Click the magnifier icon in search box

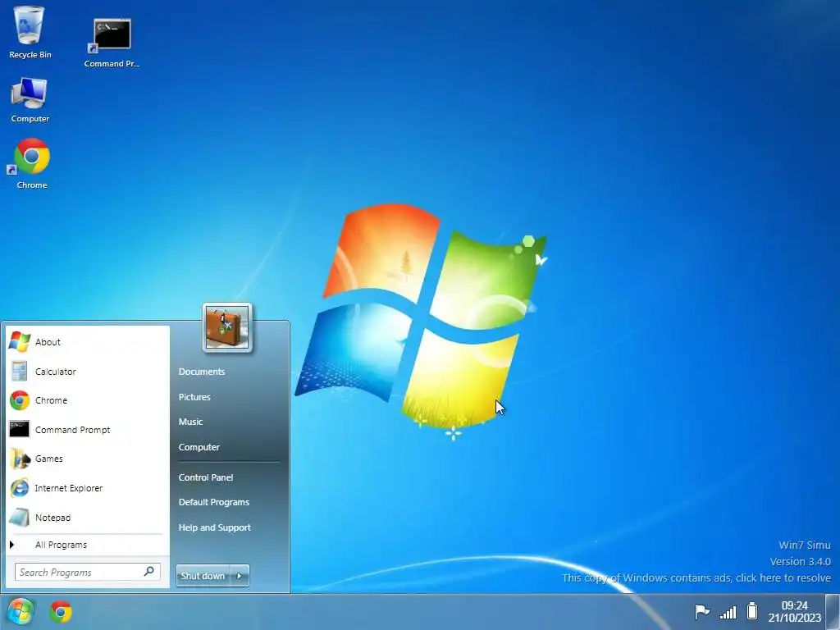pyautogui.click(x=149, y=572)
